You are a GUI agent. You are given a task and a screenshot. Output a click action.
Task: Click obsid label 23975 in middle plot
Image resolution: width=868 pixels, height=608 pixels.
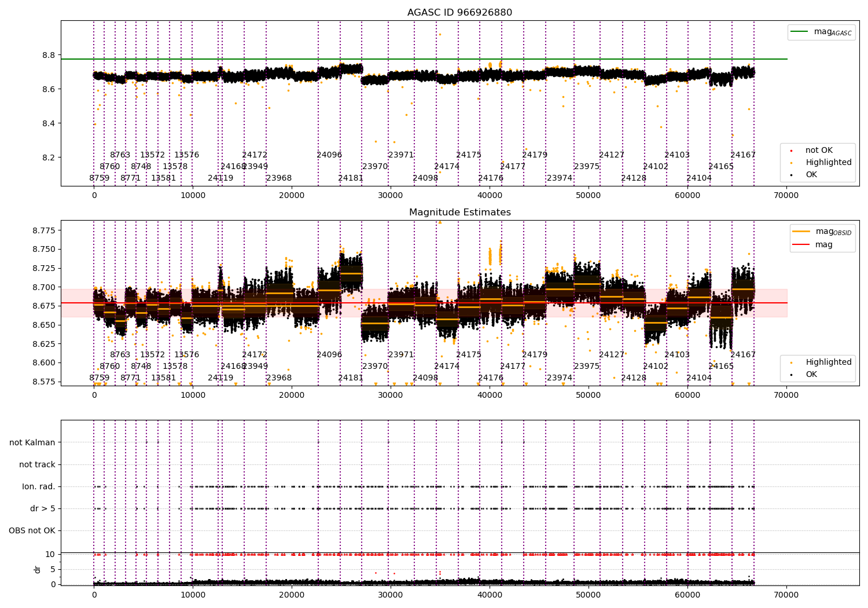587,367
